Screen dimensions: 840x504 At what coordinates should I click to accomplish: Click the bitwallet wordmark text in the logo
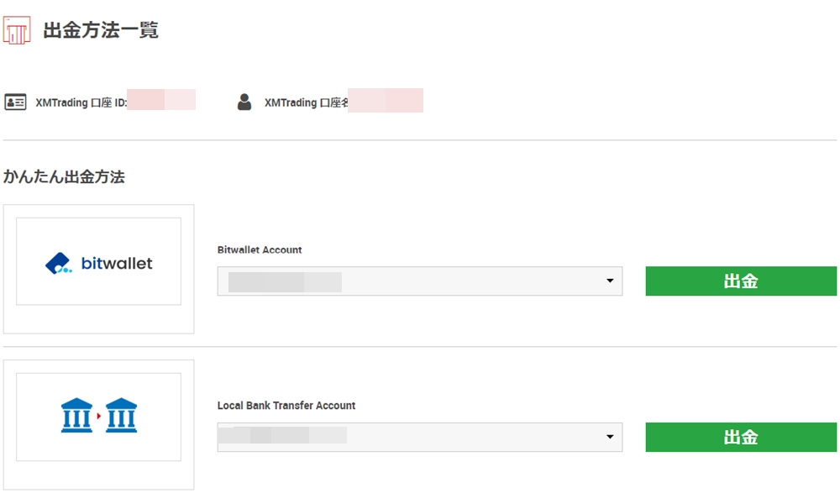117,263
